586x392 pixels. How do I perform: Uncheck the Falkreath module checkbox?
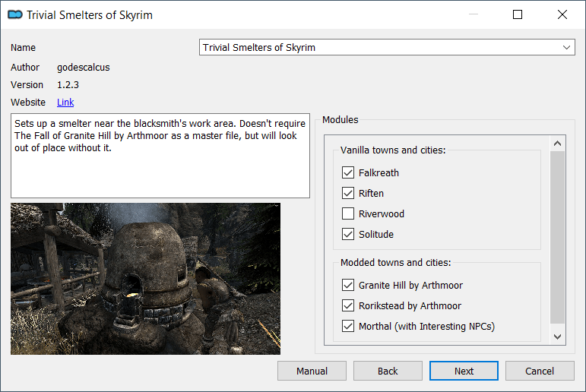tap(348, 172)
